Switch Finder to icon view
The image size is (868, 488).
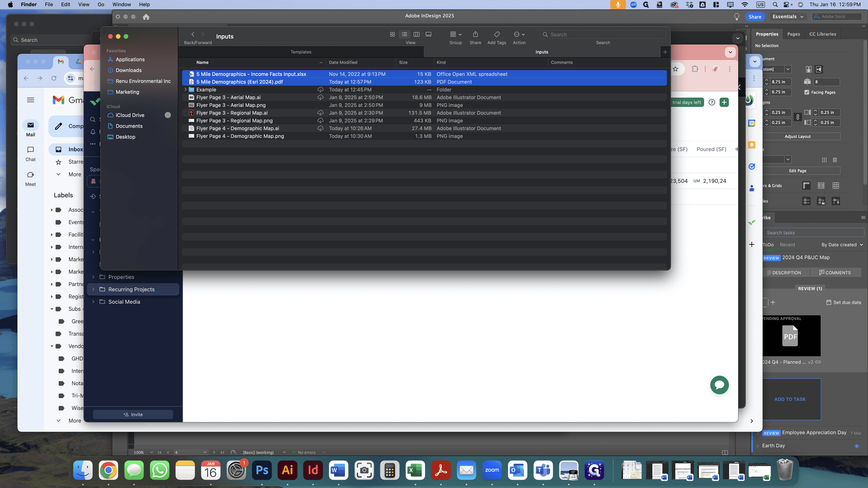tap(392, 34)
